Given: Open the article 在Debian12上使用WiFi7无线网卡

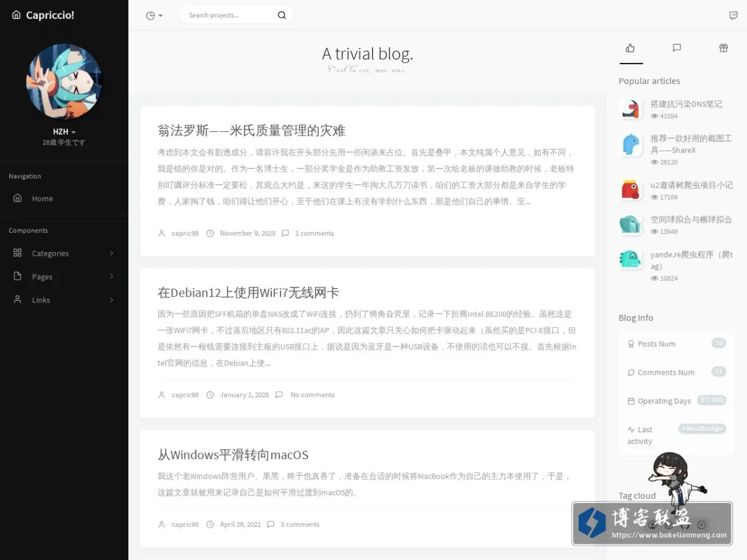Looking at the screenshot, I should click(x=248, y=292).
